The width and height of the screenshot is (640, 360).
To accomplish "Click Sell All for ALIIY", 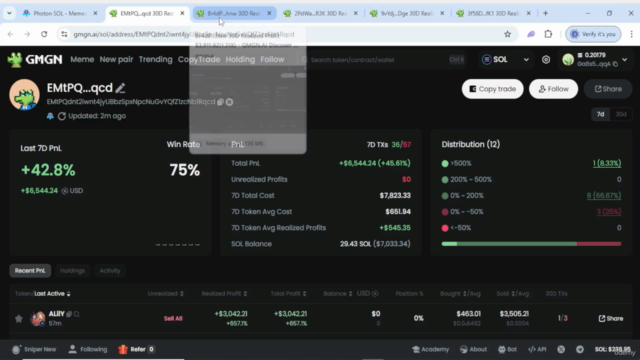I will point(173,318).
